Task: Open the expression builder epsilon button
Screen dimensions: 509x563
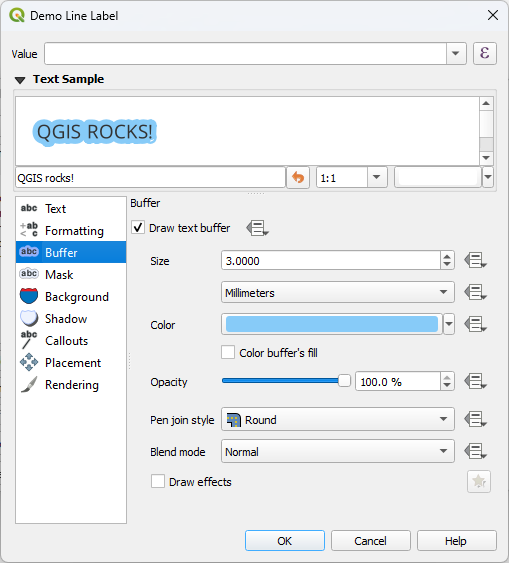Action: pyautogui.click(x=485, y=53)
